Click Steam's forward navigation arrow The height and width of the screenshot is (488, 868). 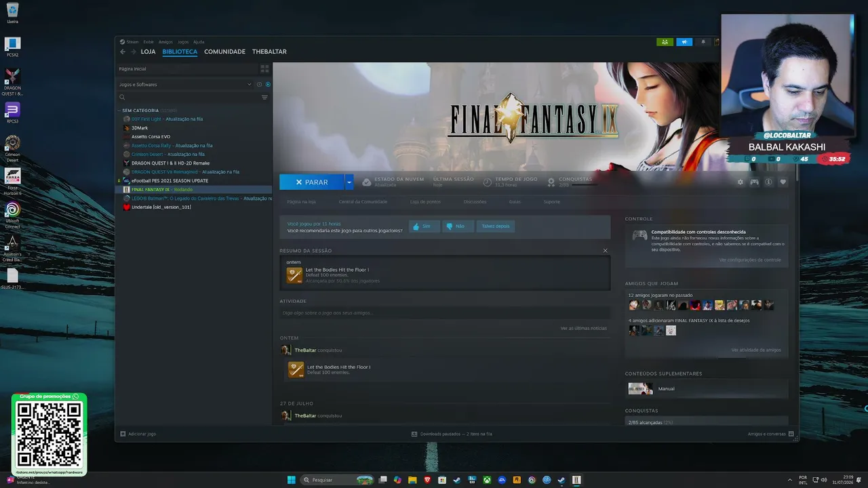[x=132, y=52]
